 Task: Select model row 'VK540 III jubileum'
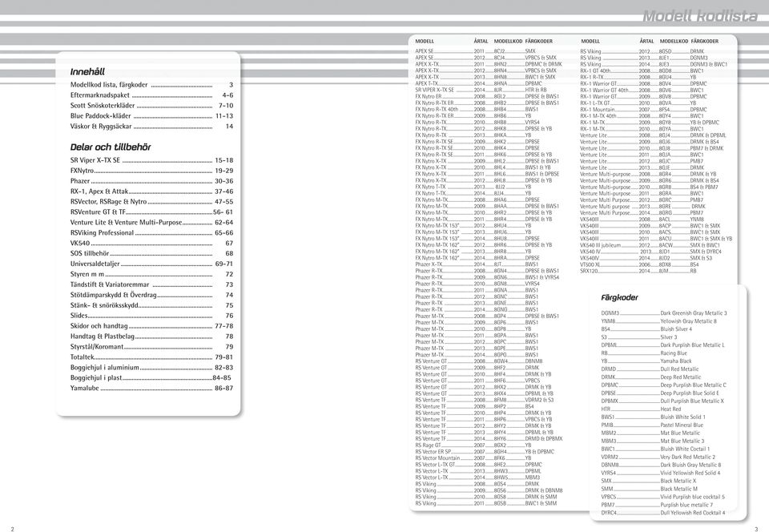(650, 245)
